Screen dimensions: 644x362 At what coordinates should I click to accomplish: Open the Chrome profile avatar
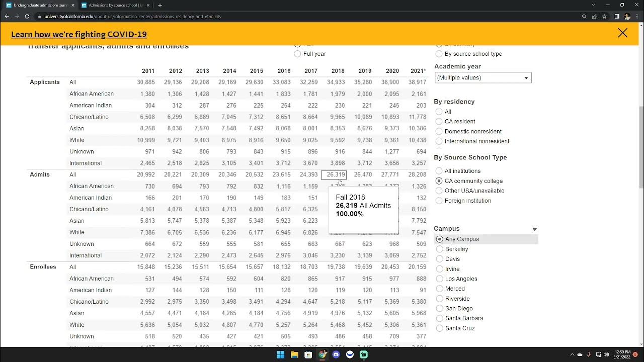pos(627,16)
